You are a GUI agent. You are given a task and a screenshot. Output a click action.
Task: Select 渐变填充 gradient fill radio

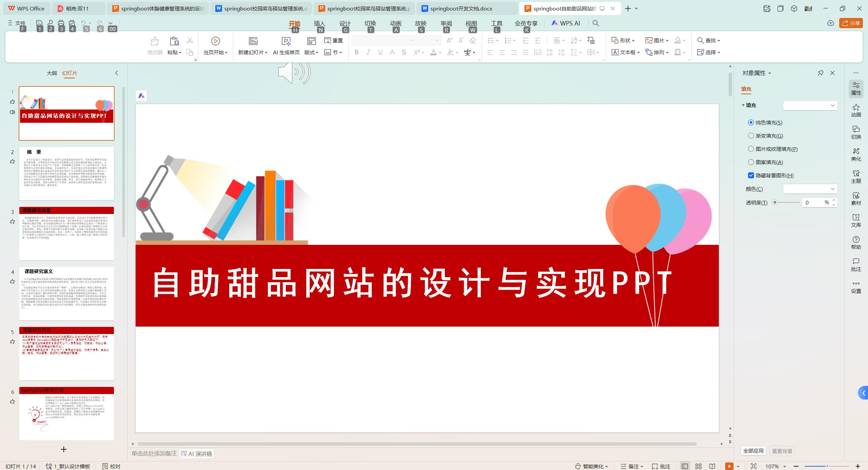(751, 136)
